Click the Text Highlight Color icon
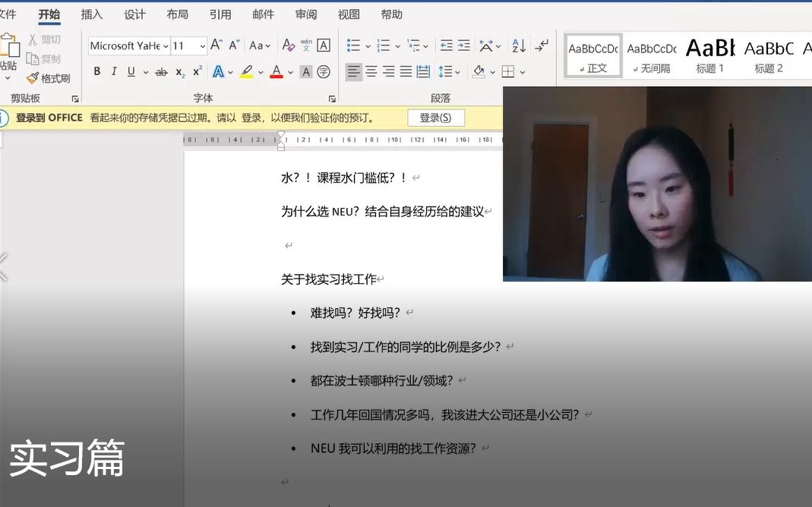Image resolution: width=812 pixels, height=507 pixels. click(x=247, y=71)
